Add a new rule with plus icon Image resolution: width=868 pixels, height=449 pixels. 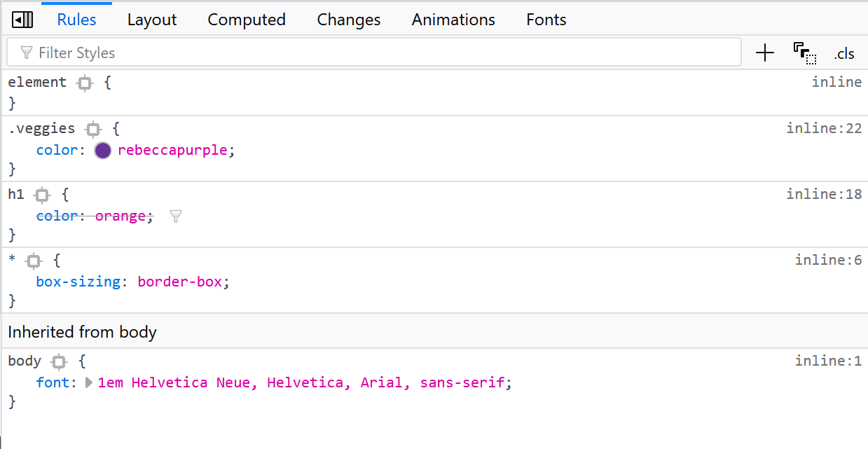pos(765,53)
